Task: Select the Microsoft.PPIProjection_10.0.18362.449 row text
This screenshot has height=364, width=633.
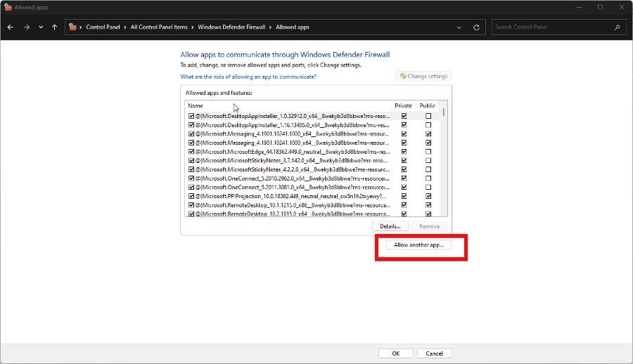Action: (291, 196)
